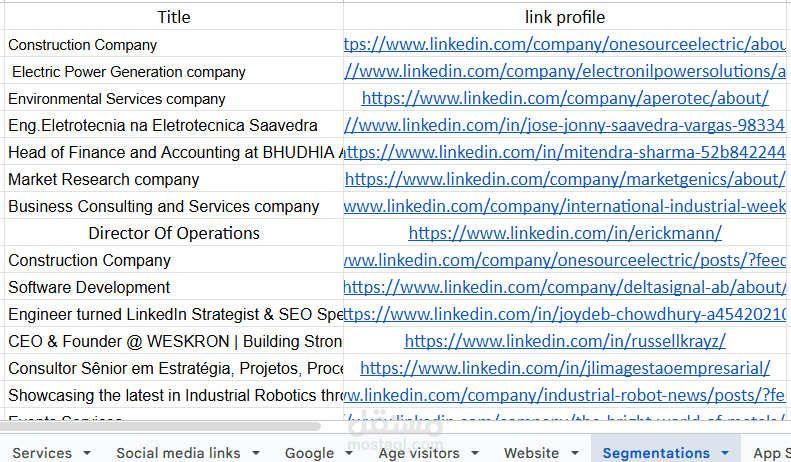Open the Segmentations tab dropdown arrow

pos(725,453)
